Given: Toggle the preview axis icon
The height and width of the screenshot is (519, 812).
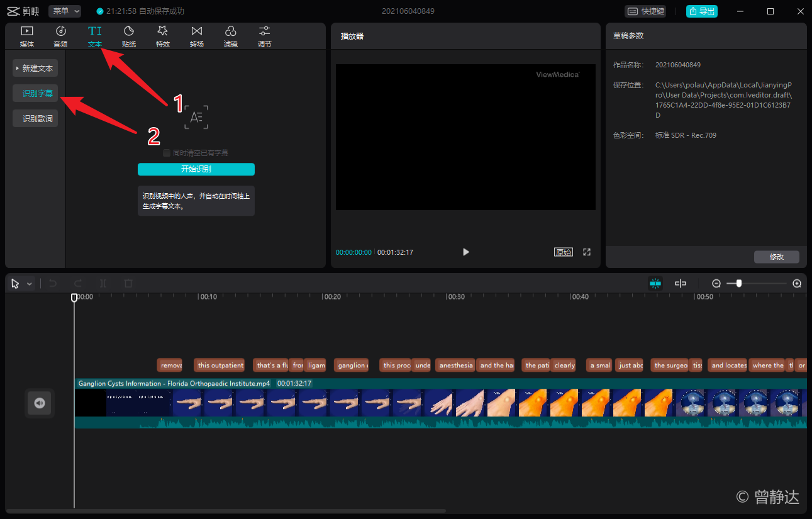Looking at the screenshot, I should [x=681, y=284].
